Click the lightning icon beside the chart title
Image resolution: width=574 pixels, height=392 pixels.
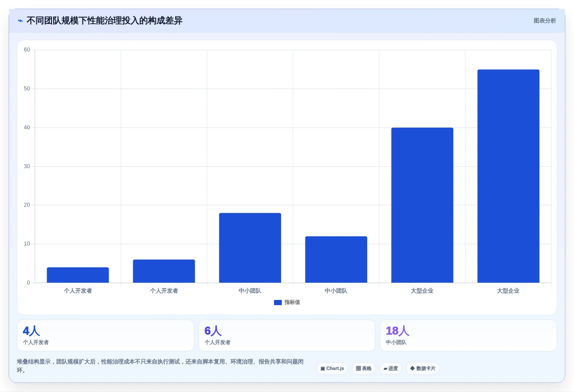(20, 21)
